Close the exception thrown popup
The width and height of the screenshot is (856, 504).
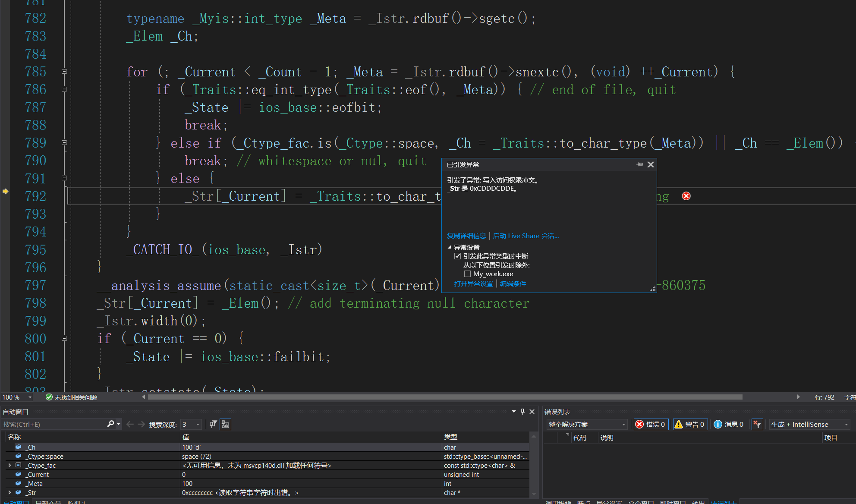click(651, 164)
